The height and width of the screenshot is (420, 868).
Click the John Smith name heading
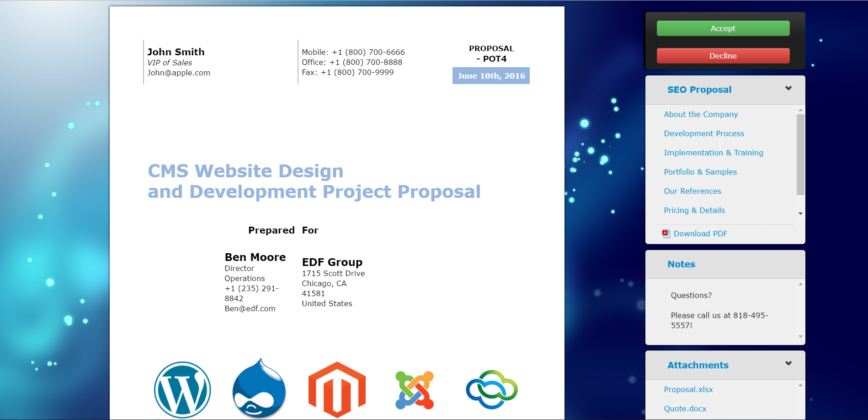pyautogui.click(x=176, y=52)
